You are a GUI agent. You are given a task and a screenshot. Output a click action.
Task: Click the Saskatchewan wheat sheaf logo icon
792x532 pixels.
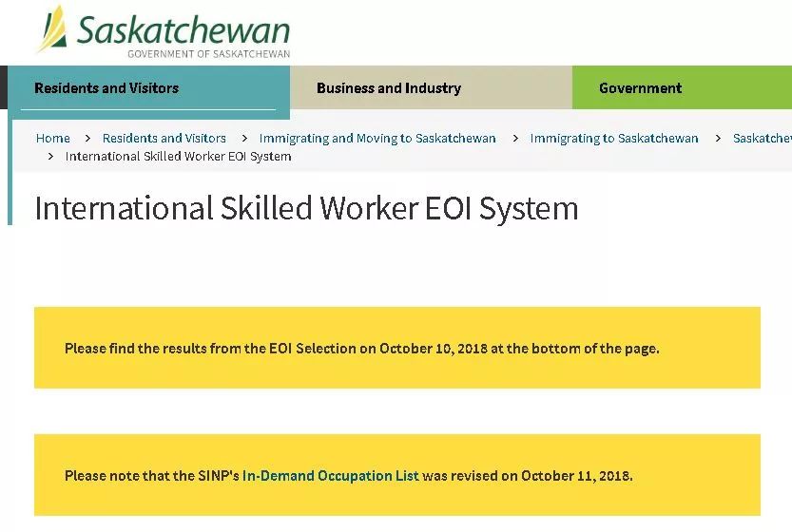51,29
